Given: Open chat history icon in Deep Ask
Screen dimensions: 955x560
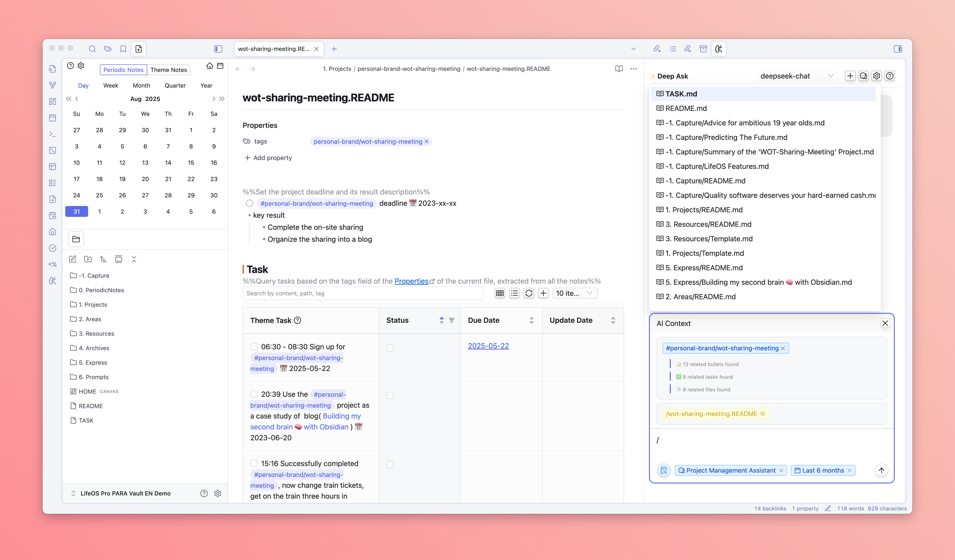Looking at the screenshot, I should [x=863, y=76].
